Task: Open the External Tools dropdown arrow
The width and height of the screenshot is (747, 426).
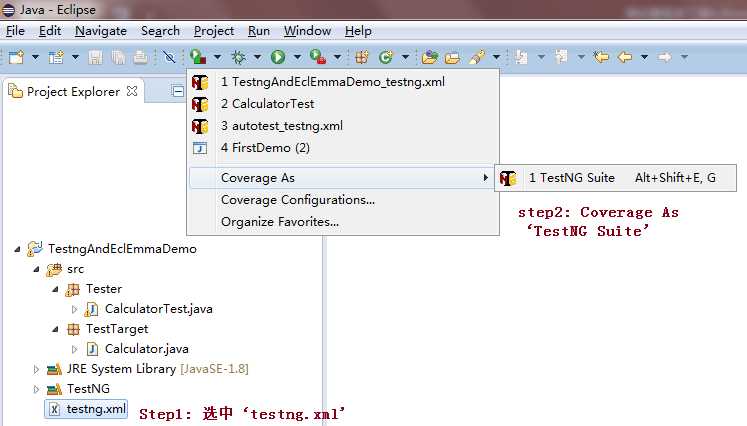Action: [338, 57]
